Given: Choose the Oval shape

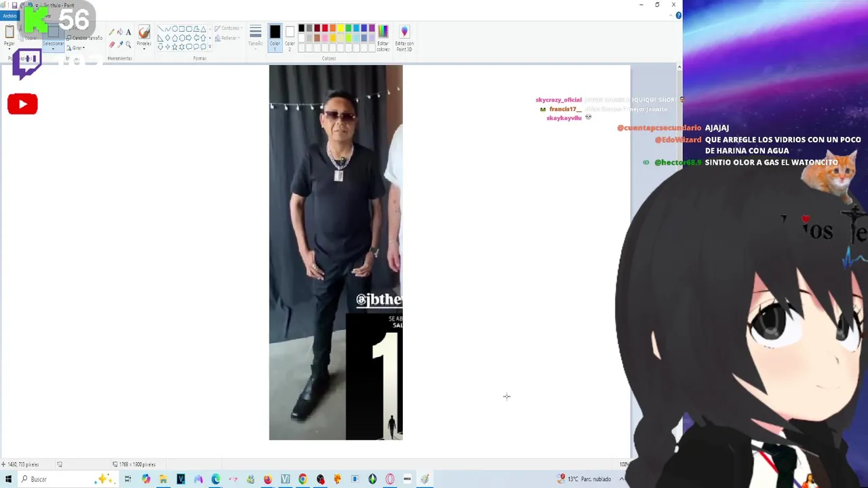Looking at the screenshot, I should click(175, 28).
